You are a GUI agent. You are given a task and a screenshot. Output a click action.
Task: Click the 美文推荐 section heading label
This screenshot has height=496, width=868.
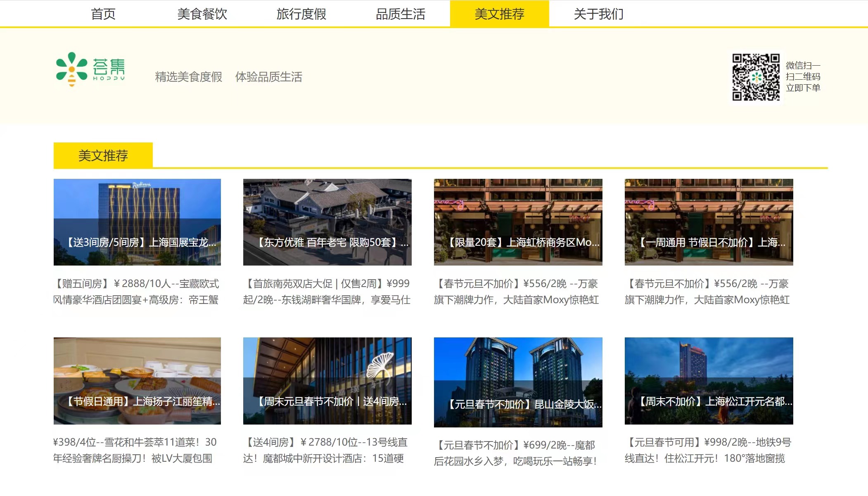point(103,155)
